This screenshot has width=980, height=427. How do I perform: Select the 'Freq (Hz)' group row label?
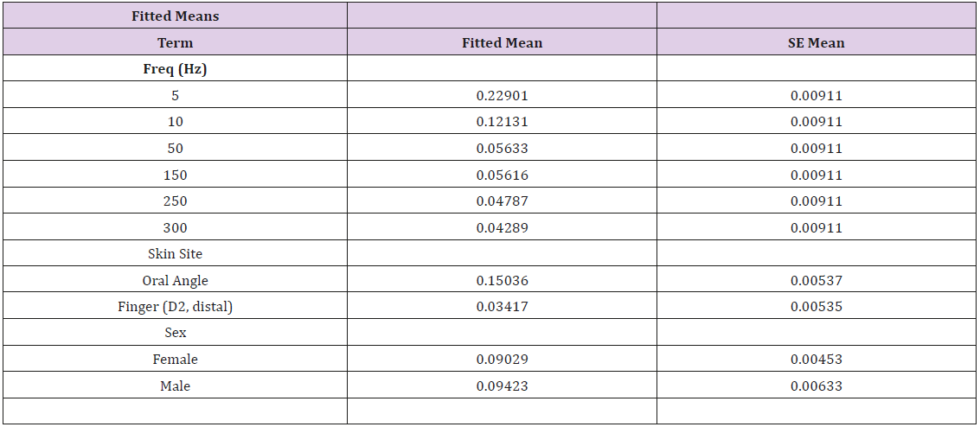point(175,69)
